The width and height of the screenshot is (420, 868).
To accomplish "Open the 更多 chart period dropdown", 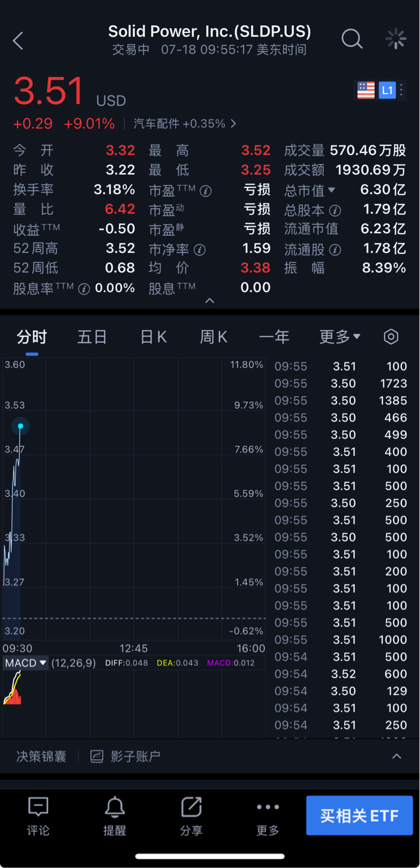I will coord(340,337).
